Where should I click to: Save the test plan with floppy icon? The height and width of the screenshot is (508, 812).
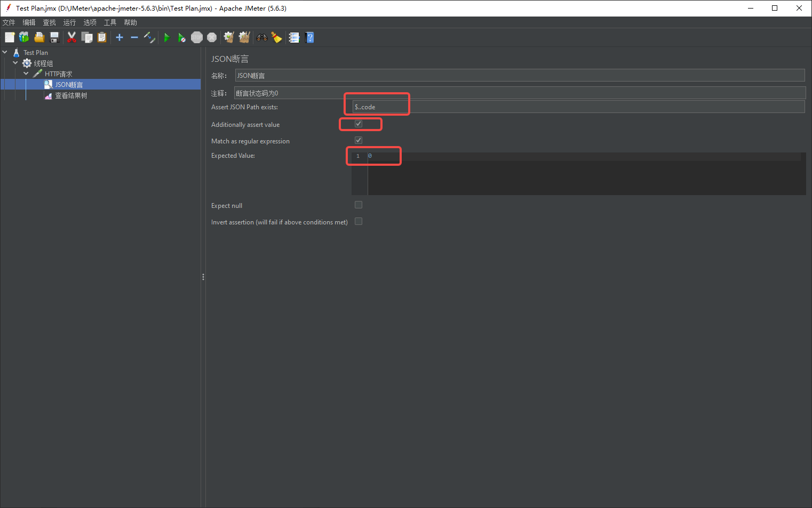pos(54,37)
